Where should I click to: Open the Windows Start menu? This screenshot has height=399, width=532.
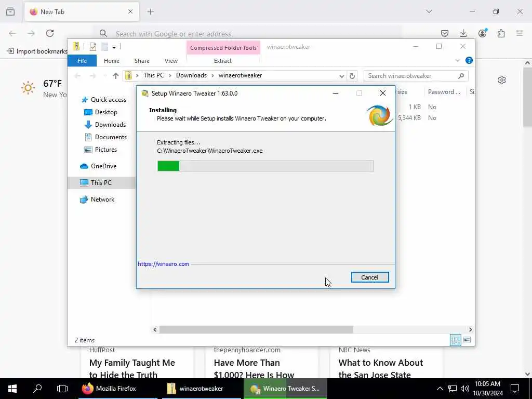coord(12,389)
